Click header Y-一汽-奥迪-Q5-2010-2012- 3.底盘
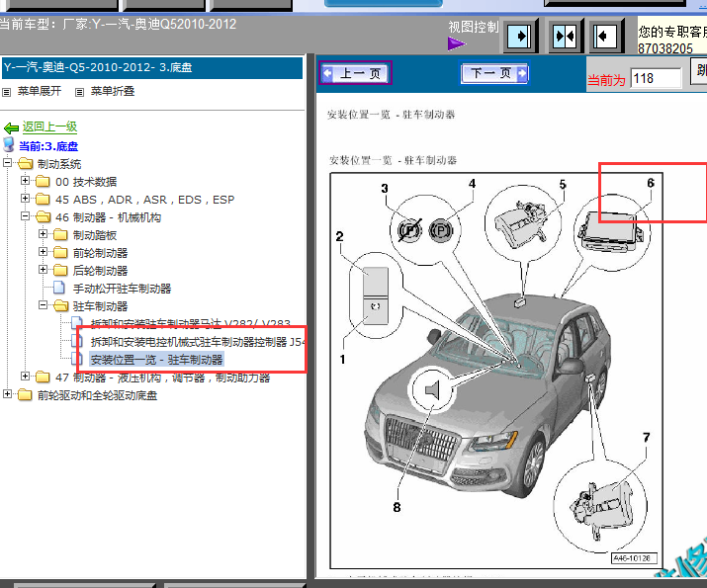 (152, 68)
